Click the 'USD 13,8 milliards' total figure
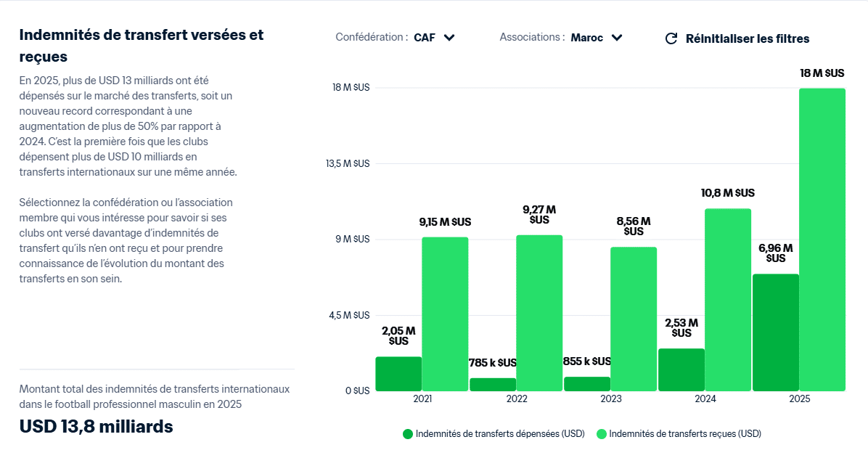 pos(97,426)
